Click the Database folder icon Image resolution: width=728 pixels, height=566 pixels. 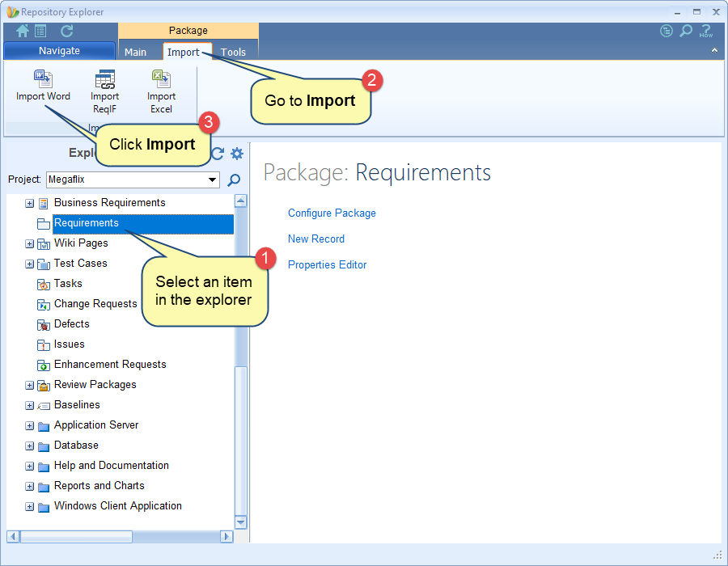44,446
